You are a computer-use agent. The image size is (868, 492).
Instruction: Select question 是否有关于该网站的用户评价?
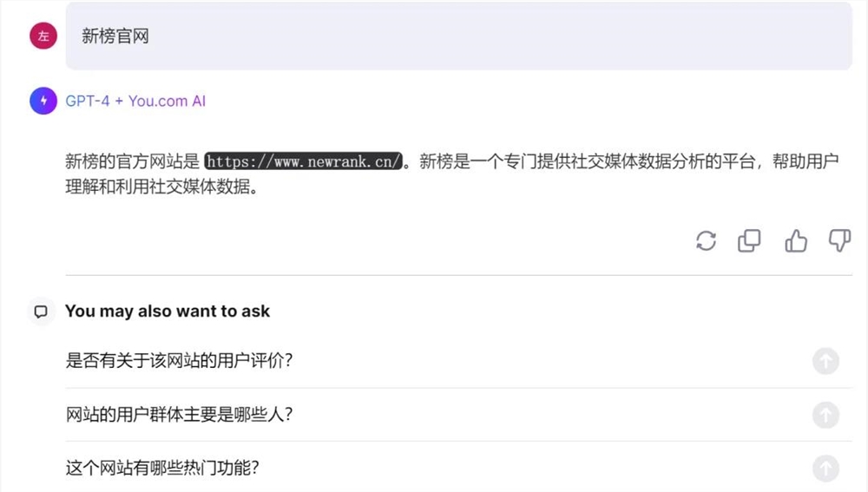coord(179,361)
